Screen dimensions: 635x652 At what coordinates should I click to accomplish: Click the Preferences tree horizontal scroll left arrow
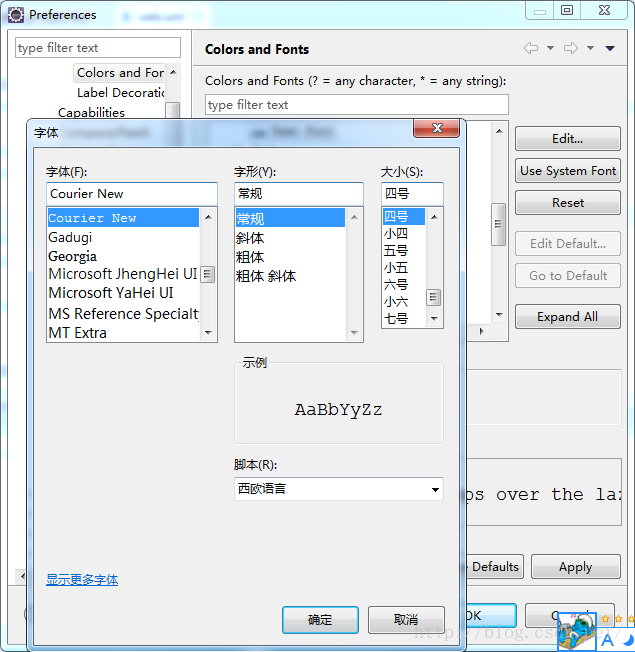point(22,576)
